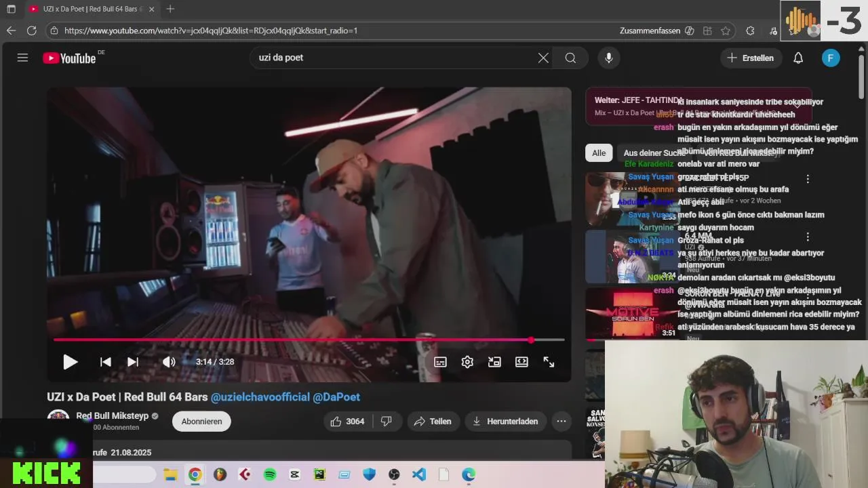Image resolution: width=868 pixels, height=488 pixels.
Task: Toggle theater mode on the player
Action: click(x=521, y=362)
